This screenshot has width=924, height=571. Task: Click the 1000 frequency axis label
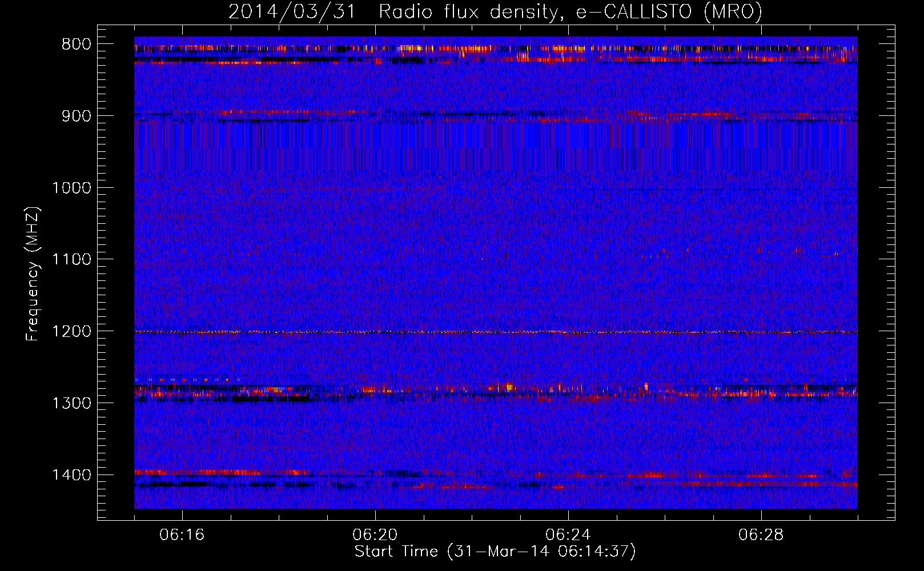pos(71,188)
